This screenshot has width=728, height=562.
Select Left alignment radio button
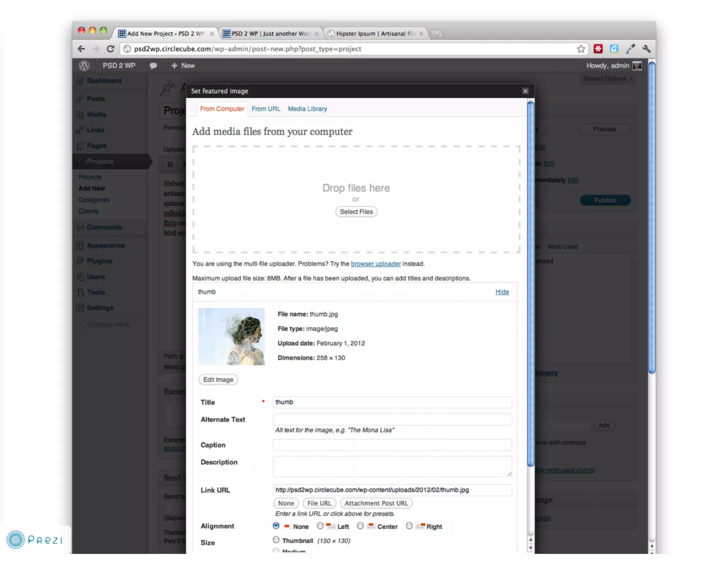(320, 525)
